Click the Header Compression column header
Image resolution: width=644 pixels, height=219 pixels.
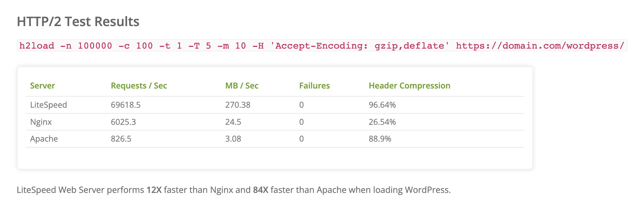click(x=409, y=86)
